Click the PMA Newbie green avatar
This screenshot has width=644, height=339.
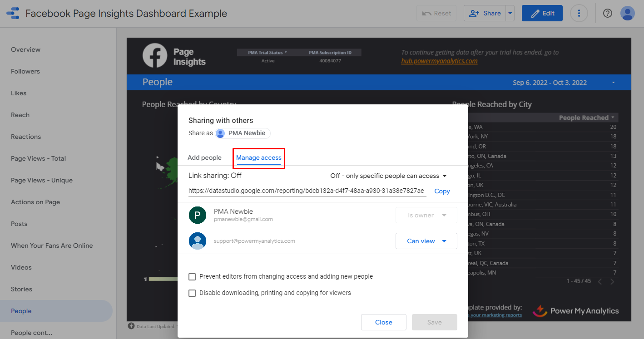click(x=198, y=215)
